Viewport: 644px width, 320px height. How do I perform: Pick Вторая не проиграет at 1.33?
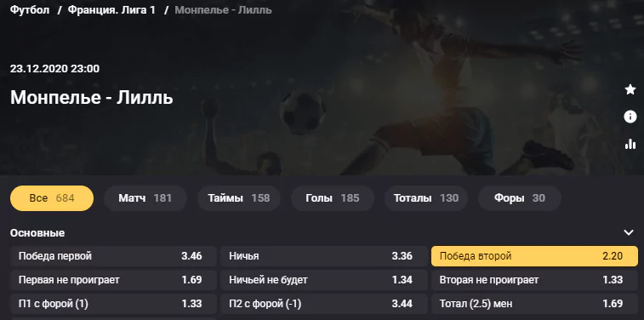[x=534, y=280]
